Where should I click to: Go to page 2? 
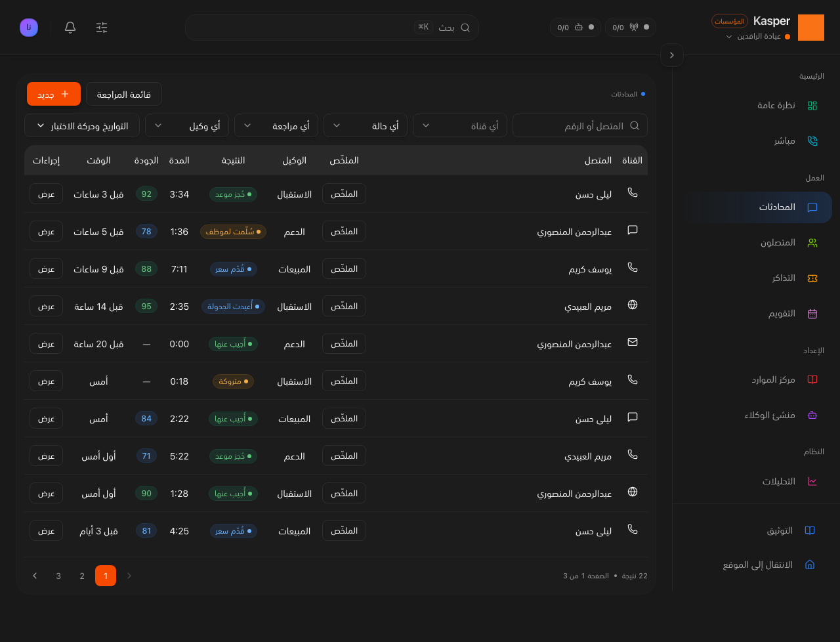(x=82, y=576)
